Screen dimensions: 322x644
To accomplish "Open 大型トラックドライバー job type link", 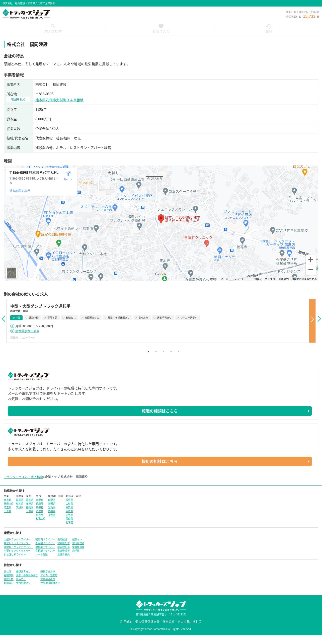I will (x=17, y=539).
